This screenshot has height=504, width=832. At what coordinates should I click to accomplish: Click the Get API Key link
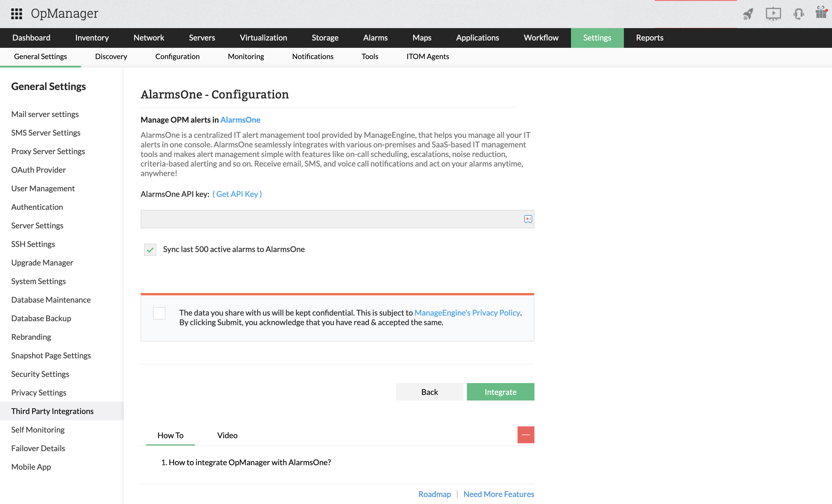coord(238,194)
